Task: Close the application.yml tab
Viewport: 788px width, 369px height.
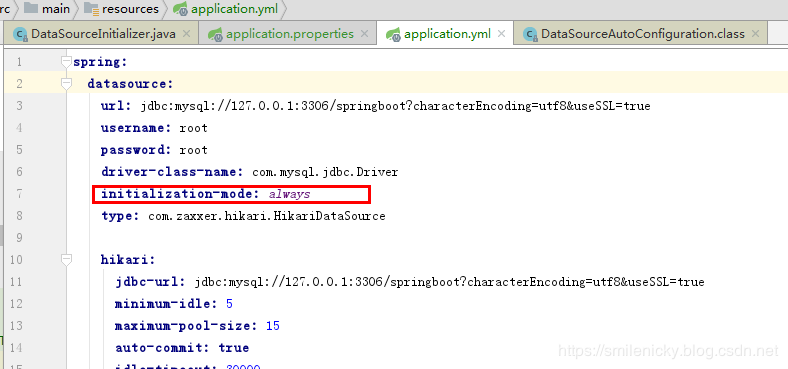Action: pos(501,34)
